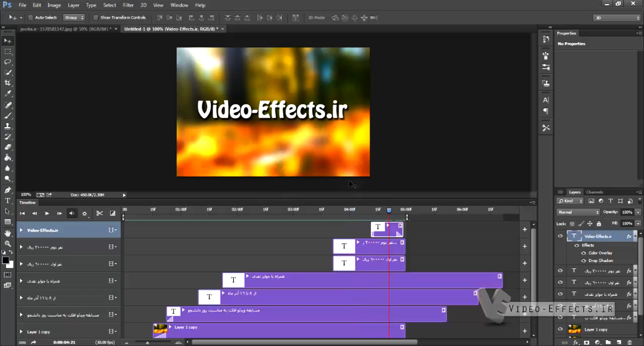This screenshot has height=346, width=644.
Task: Toggle visibility of all layer Effects
Action: pos(577,245)
